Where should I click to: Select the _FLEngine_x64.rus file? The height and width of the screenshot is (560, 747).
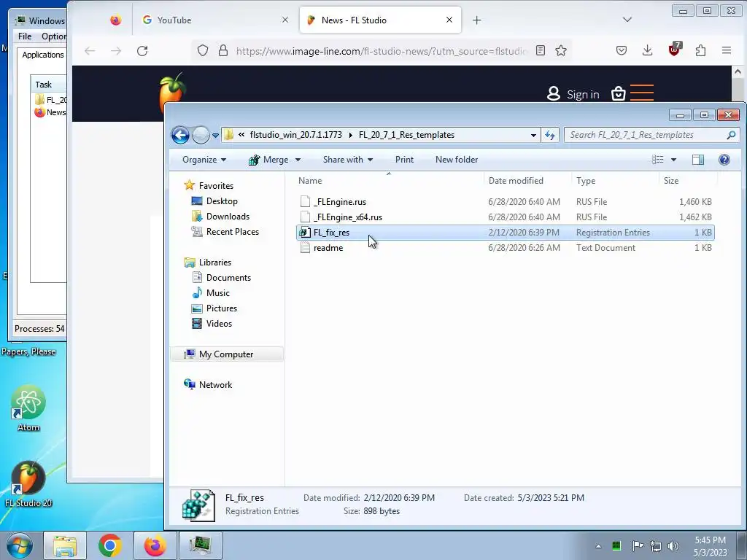point(505,217)
